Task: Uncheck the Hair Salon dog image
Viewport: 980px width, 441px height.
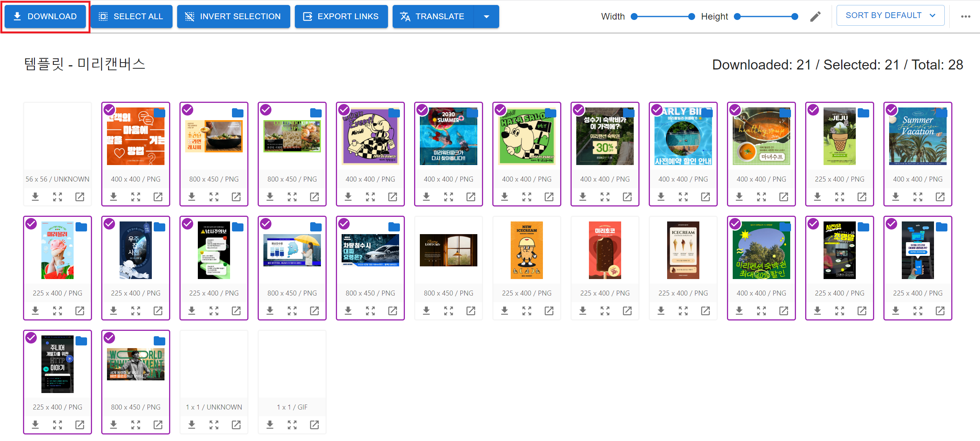Action: point(501,110)
